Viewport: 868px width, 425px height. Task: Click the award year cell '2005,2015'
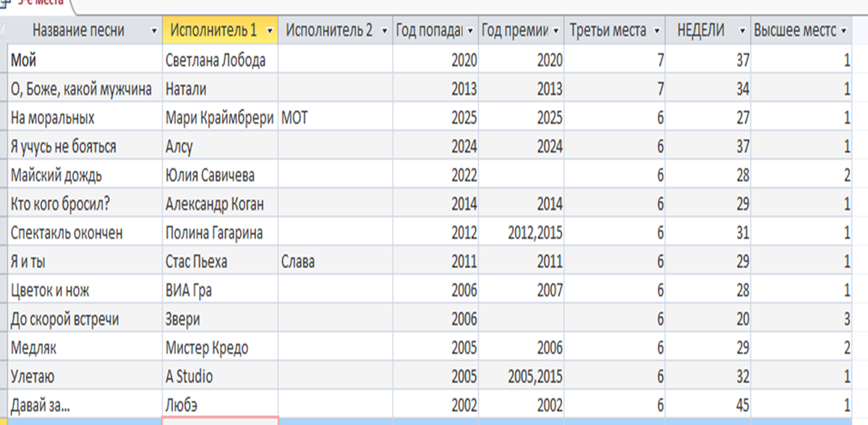522,376
